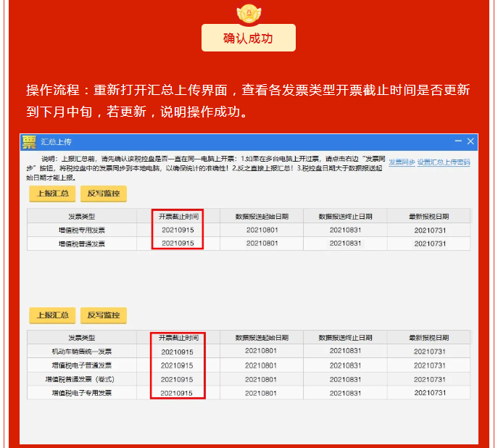Open the 发票同步 link
This screenshot has width=498, height=448.
tap(401, 162)
